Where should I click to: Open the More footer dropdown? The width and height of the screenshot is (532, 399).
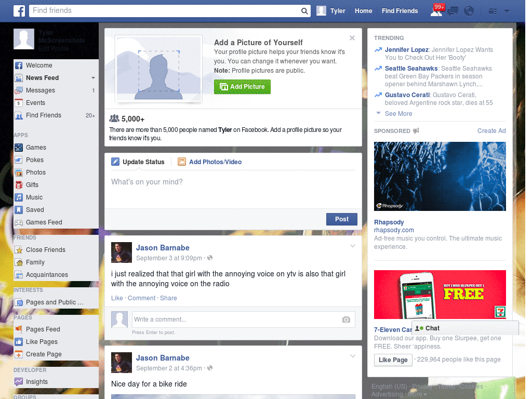pos(417,394)
